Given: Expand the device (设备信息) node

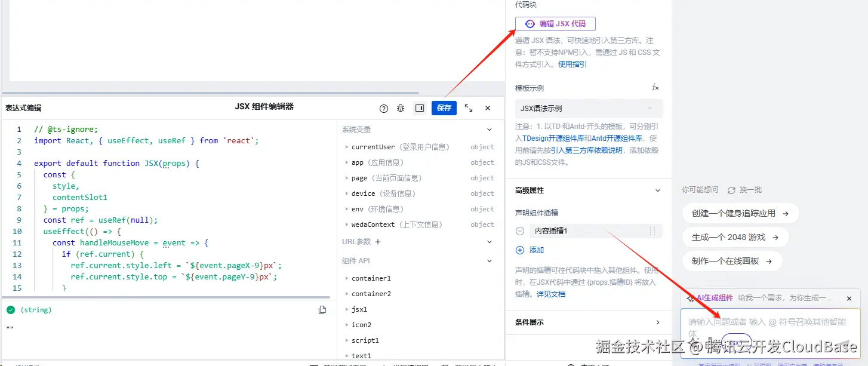Looking at the screenshot, I should [347, 193].
